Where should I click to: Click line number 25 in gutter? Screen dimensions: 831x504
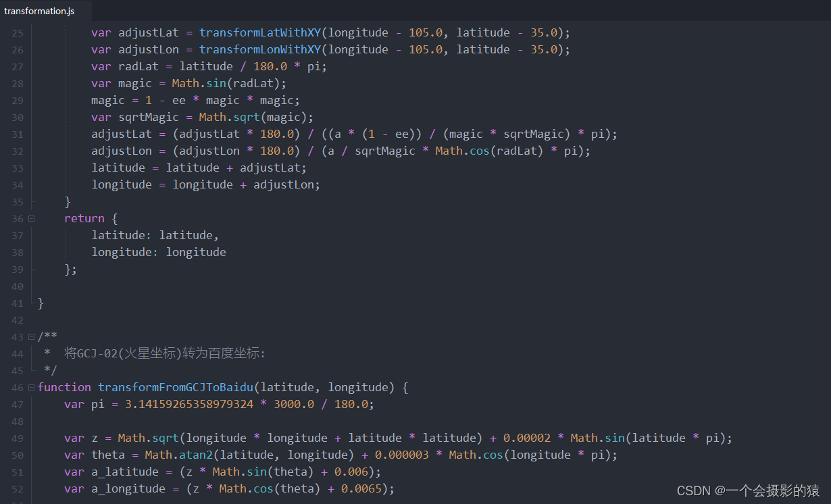tap(17, 33)
